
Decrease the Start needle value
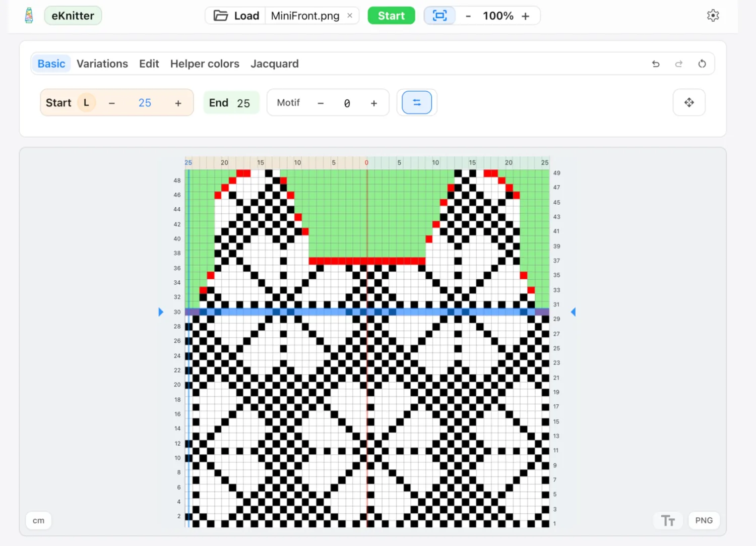click(112, 103)
